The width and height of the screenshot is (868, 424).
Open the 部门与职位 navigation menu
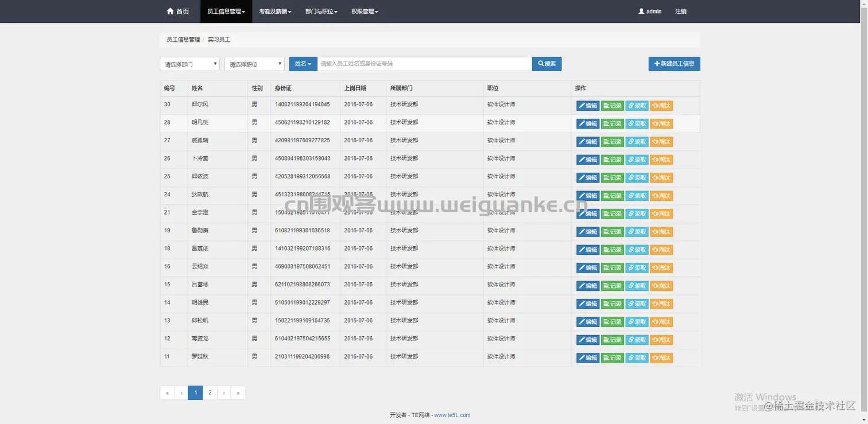tap(321, 11)
